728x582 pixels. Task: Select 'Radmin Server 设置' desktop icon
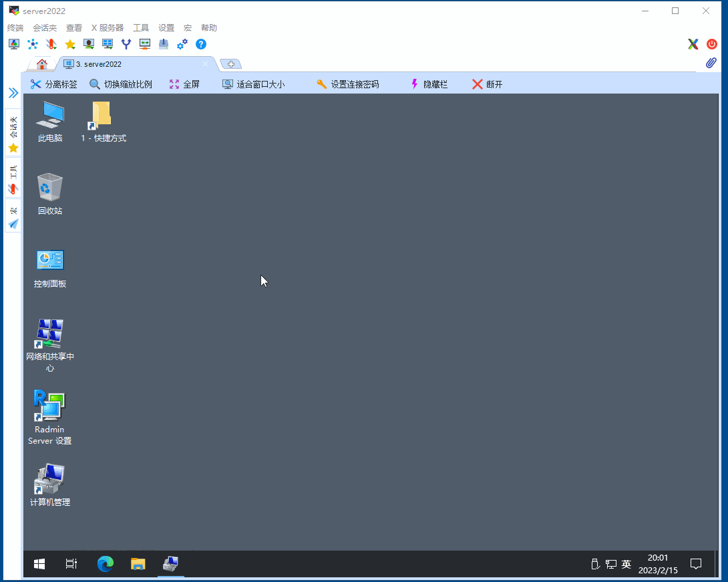point(49,418)
